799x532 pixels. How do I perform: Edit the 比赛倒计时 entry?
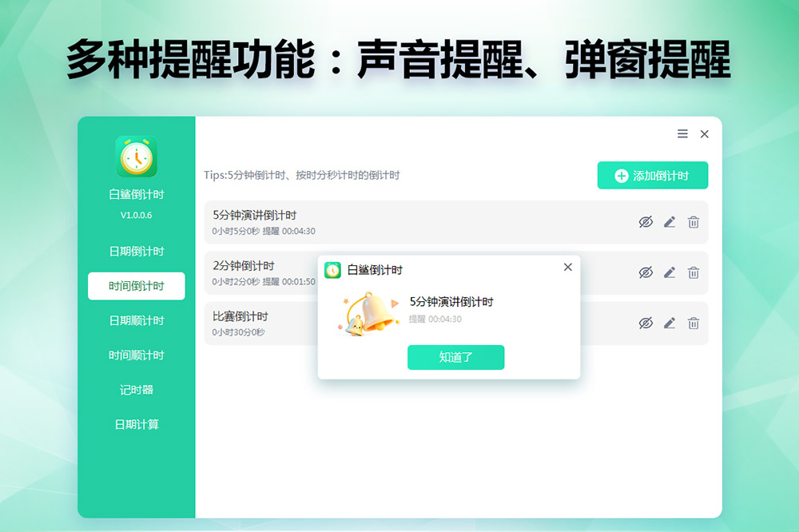[x=670, y=323]
